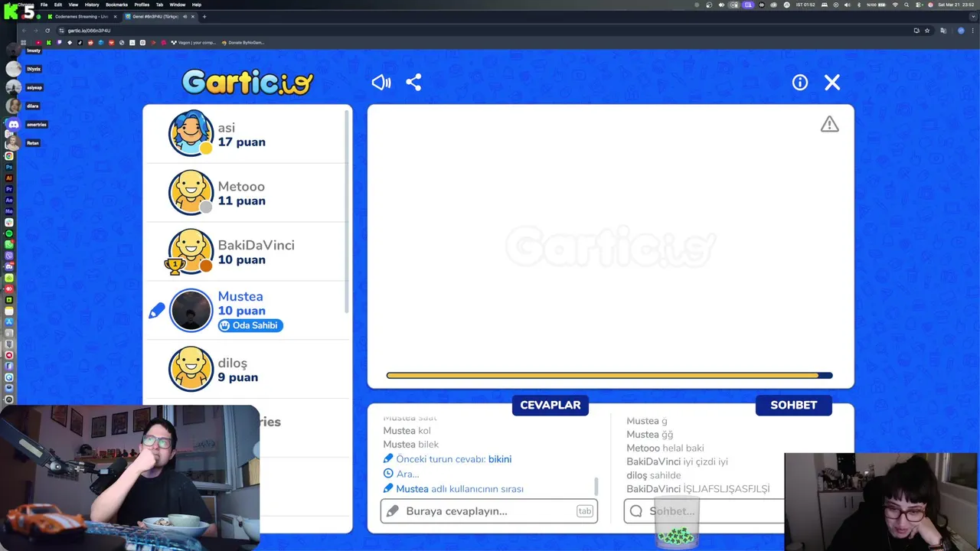Click the share room icon
The width and height of the screenshot is (980, 551).
click(413, 82)
